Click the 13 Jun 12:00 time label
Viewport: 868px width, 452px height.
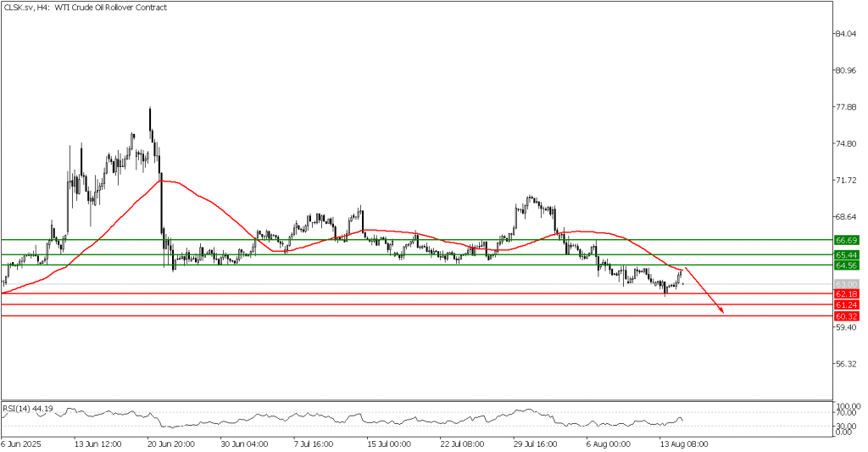[x=98, y=444]
